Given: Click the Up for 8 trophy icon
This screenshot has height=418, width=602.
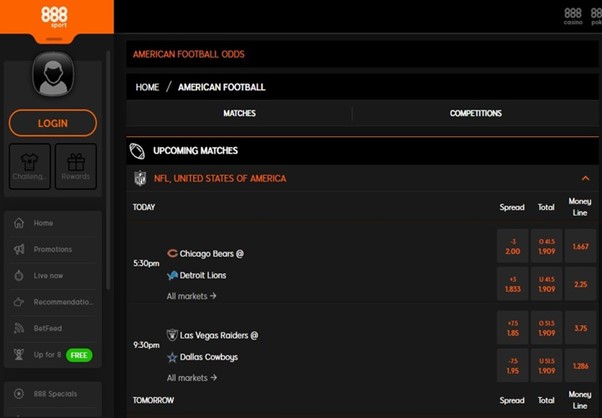Looking at the screenshot, I should pos(19,355).
